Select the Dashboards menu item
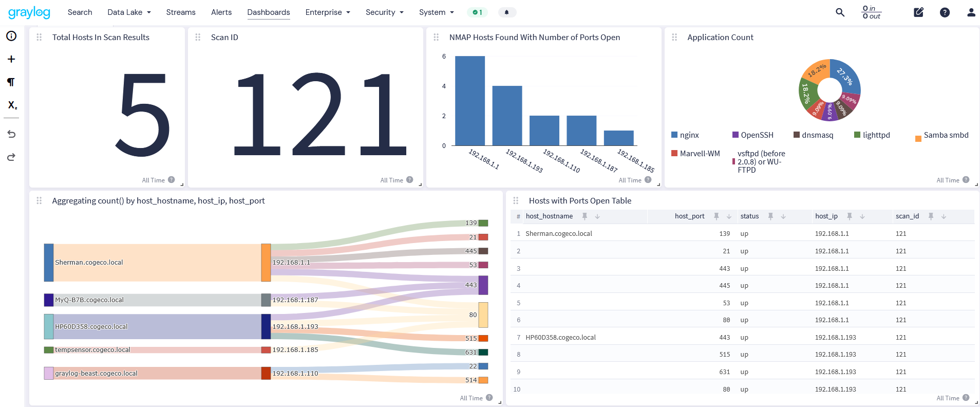This screenshot has height=407, width=980. pyautogui.click(x=269, y=12)
